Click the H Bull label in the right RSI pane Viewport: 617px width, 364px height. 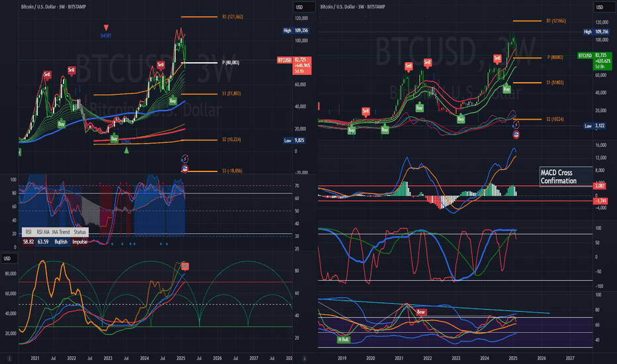344,340
